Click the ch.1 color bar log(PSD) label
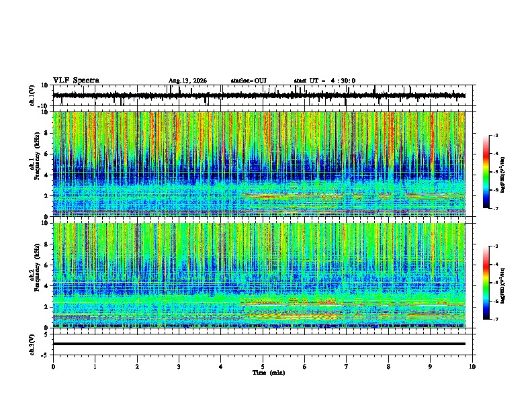This screenshot has width=532, height=411. 503,175
